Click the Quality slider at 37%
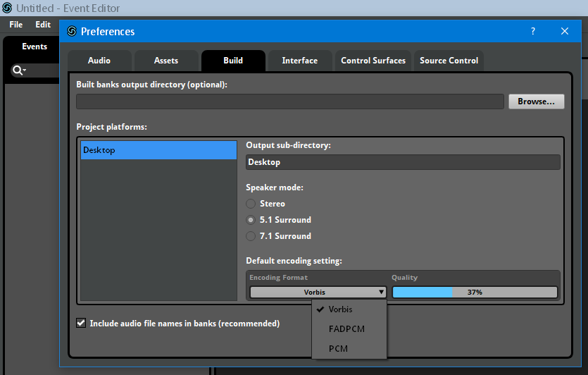 point(474,292)
